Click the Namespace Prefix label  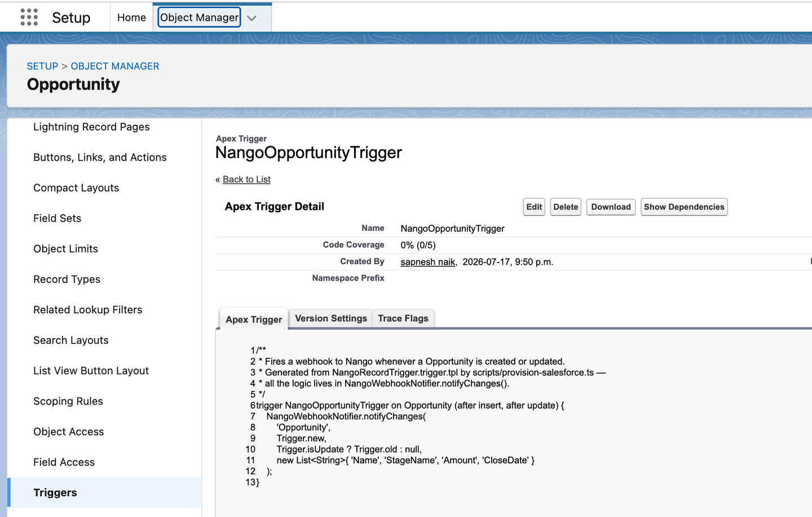tap(348, 278)
